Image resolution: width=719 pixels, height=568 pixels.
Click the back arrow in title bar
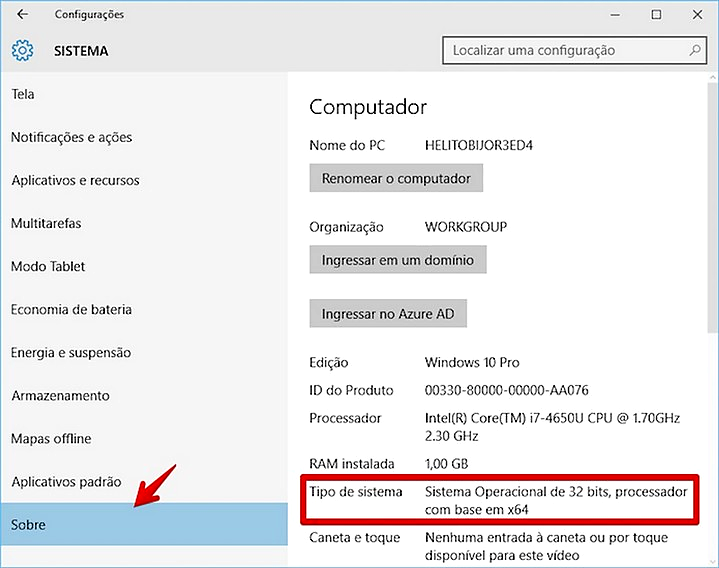22,15
